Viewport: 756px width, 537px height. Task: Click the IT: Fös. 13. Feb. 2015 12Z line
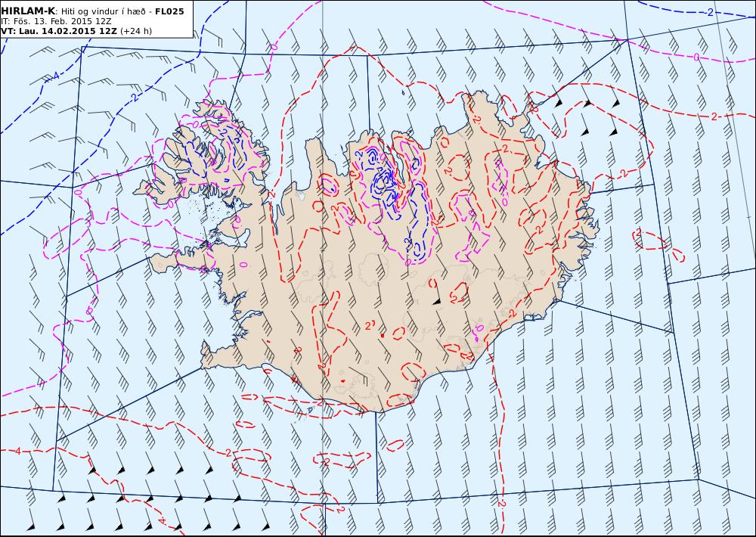[56, 22]
